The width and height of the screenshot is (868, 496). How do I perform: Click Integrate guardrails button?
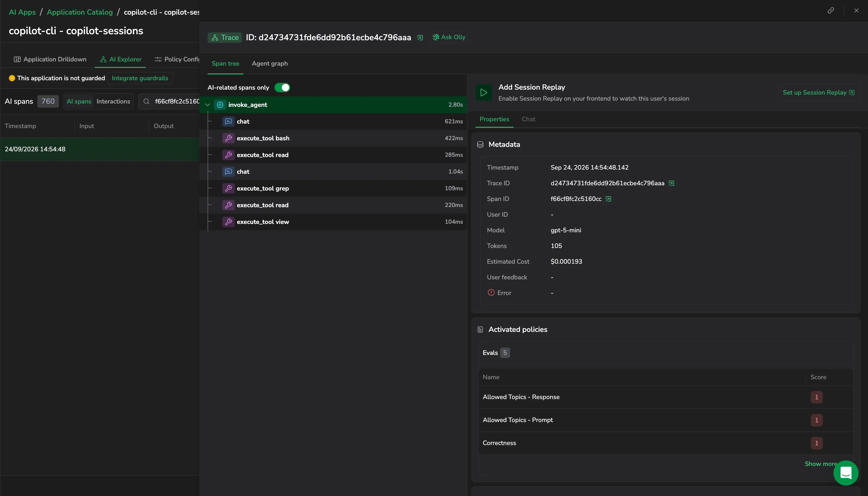tap(140, 78)
